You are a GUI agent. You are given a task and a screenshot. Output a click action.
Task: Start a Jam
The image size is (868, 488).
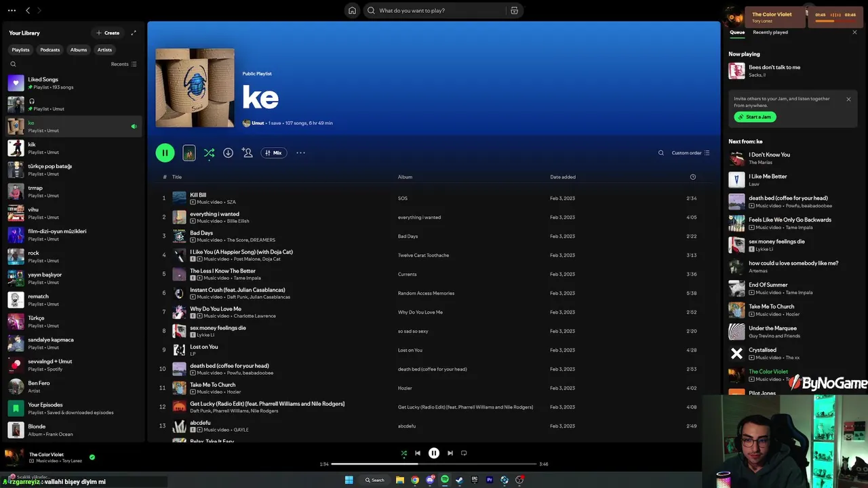tap(755, 117)
